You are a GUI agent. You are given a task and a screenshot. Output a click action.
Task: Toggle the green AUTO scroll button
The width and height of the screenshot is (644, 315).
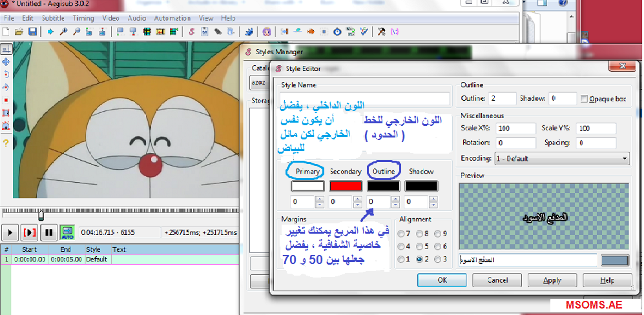(x=67, y=232)
